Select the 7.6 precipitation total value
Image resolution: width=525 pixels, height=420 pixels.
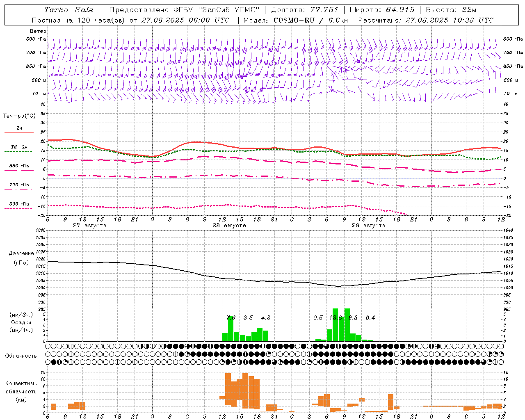click(x=231, y=317)
